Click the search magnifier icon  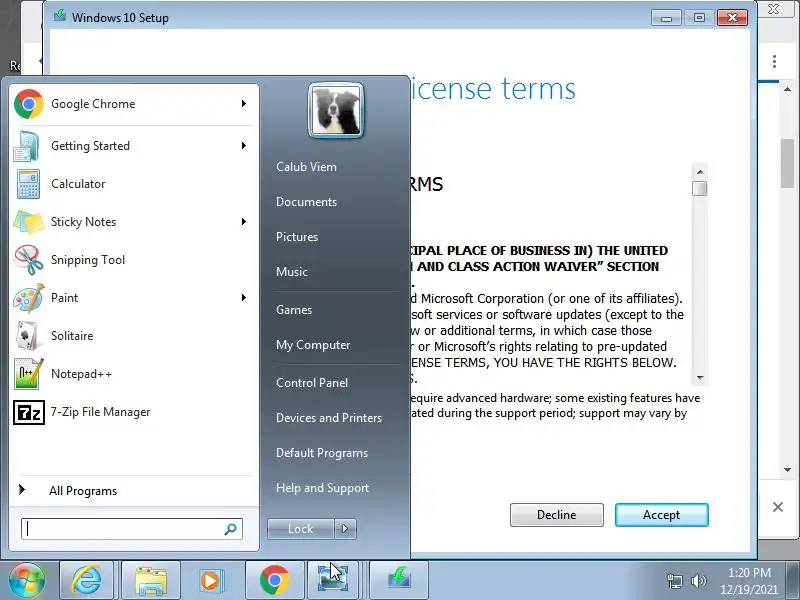[231, 529]
